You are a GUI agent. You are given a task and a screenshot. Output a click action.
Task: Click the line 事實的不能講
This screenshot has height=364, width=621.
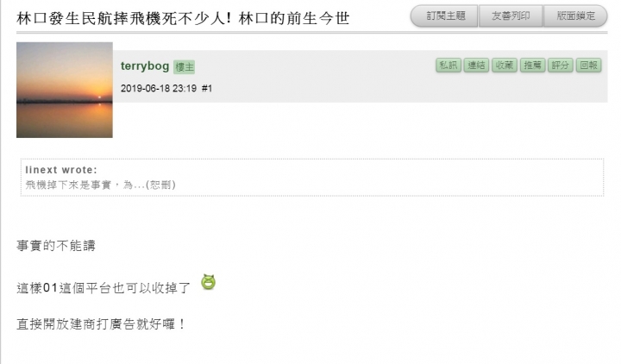coord(56,246)
